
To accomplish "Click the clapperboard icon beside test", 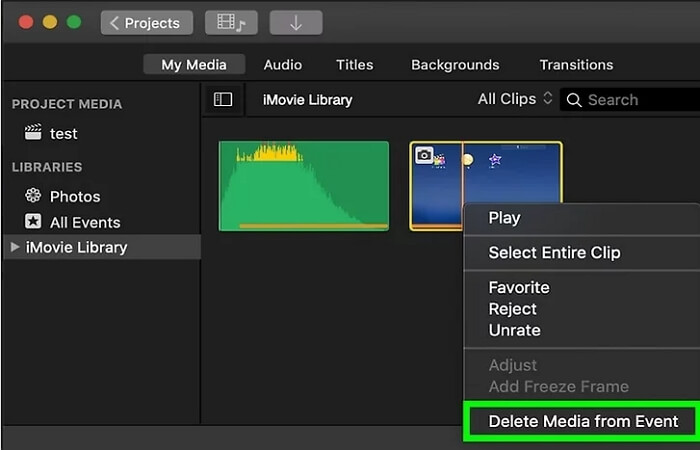I will pos(33,132).
